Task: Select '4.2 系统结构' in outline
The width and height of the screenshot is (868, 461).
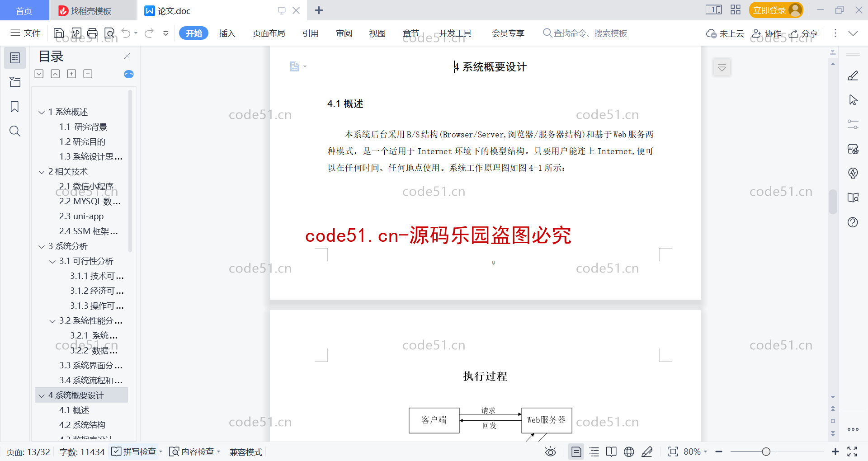Action: [x=82, y=425]
